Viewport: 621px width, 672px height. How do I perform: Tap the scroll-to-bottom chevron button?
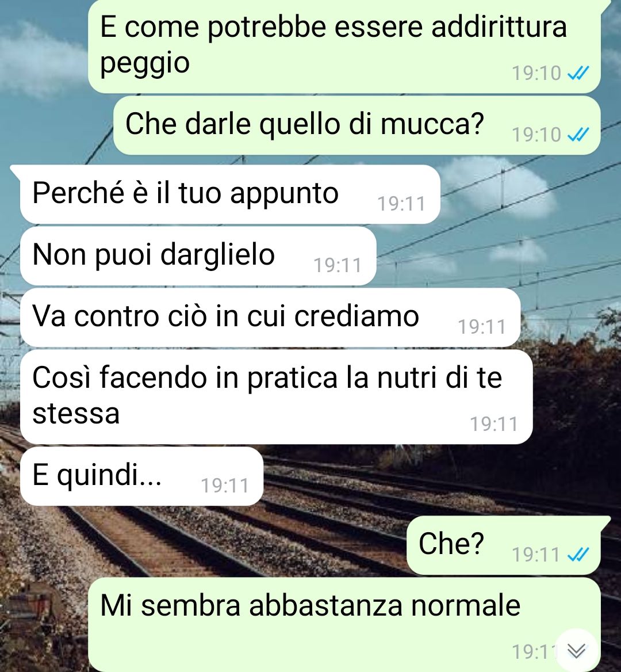(577, 651)
